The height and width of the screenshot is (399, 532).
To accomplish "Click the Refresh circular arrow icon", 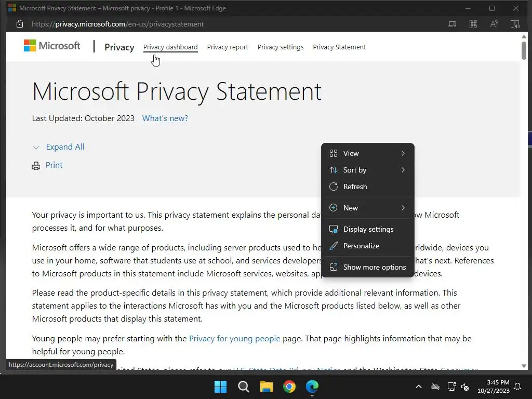I will (x=334, y=187).
